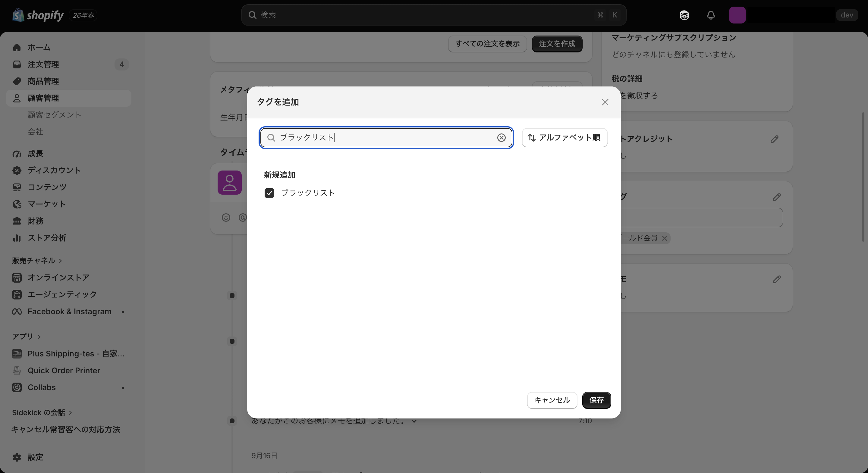Viewport: 868px width, 473px height.
Task: Open 成長 in the sidebar
Action: click(x=68, y=154)
